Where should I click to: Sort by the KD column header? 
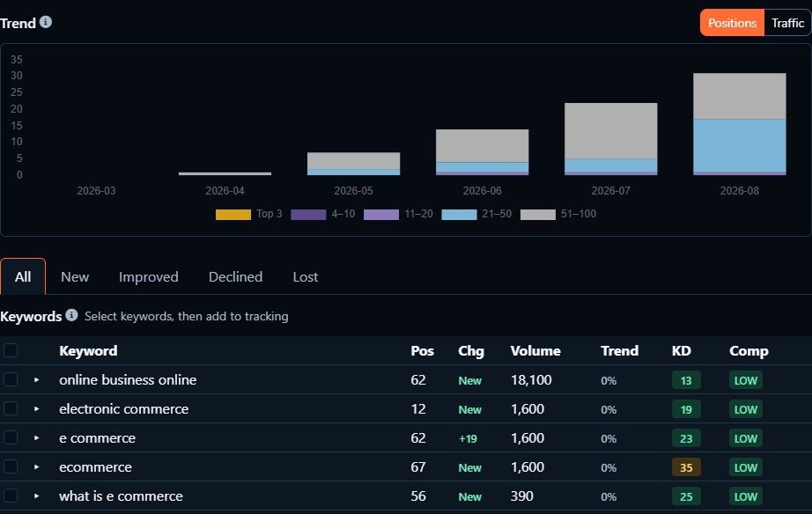click(x=682, y=351)
